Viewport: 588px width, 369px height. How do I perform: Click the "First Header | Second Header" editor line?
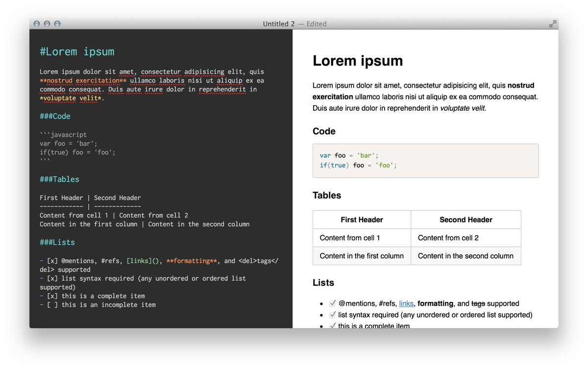coord(90,198)
